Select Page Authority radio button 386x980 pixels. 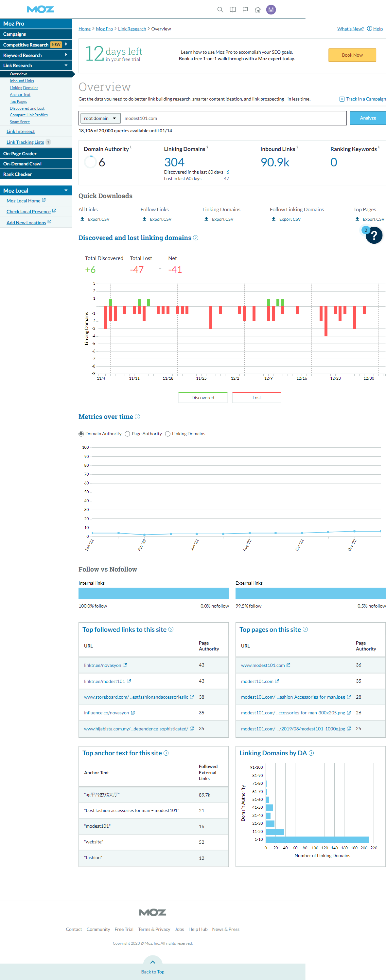click(128, 434)
